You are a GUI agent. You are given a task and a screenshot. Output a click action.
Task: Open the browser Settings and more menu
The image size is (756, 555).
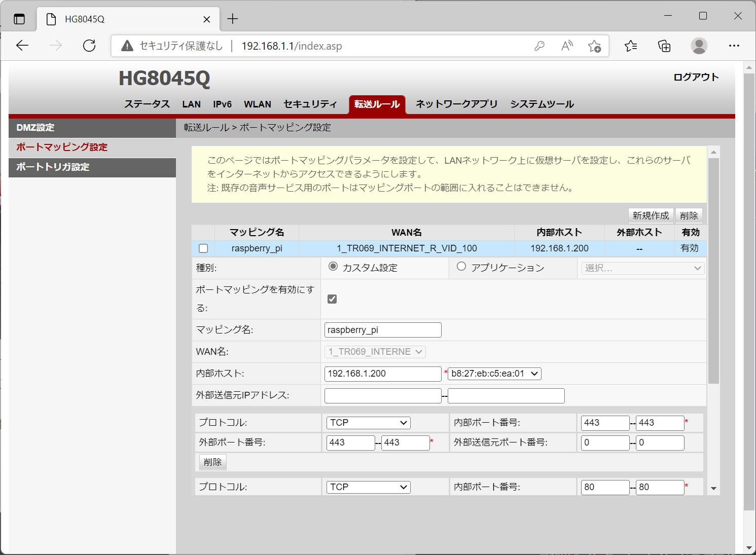point(734,46)
